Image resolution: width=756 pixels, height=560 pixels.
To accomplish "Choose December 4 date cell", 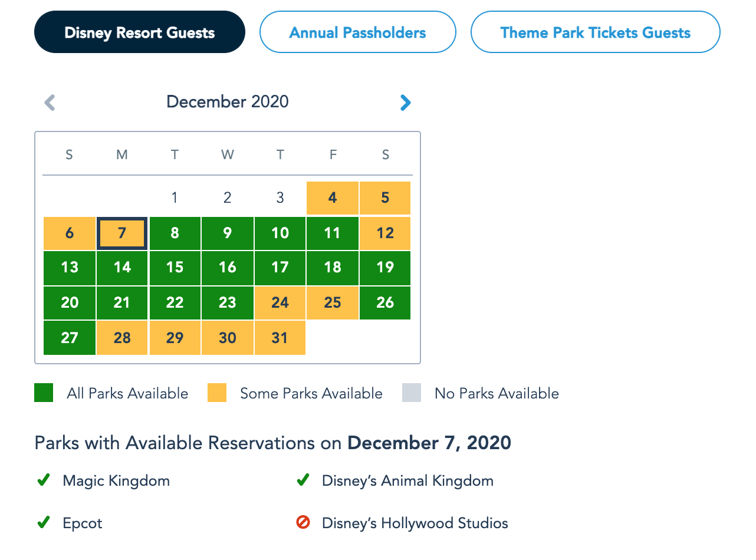I will pos(333,198).
